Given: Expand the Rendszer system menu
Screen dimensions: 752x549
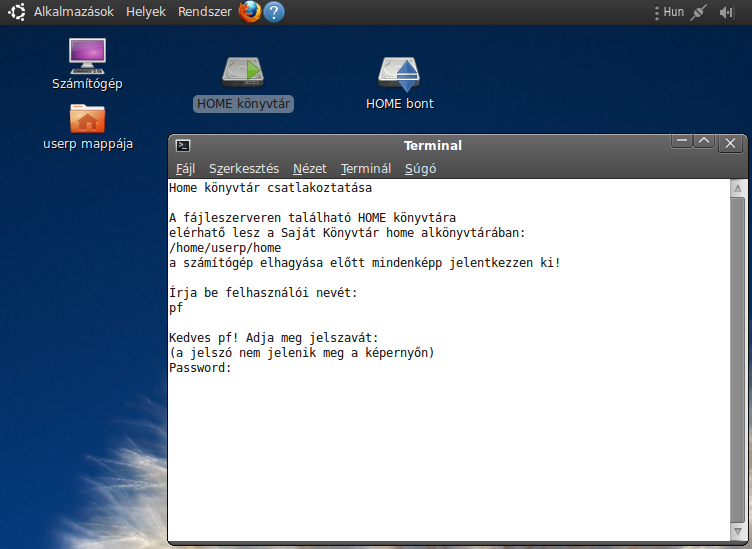Looking at the screenshot, I should click(204, 12).
